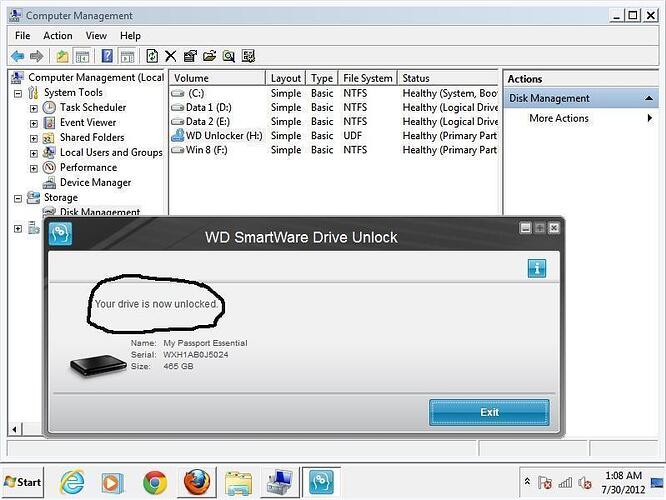The width and height of the screenshot is (666, 500).
Task: Click the Back arrow in toolbar
Action: pos(17,56)
